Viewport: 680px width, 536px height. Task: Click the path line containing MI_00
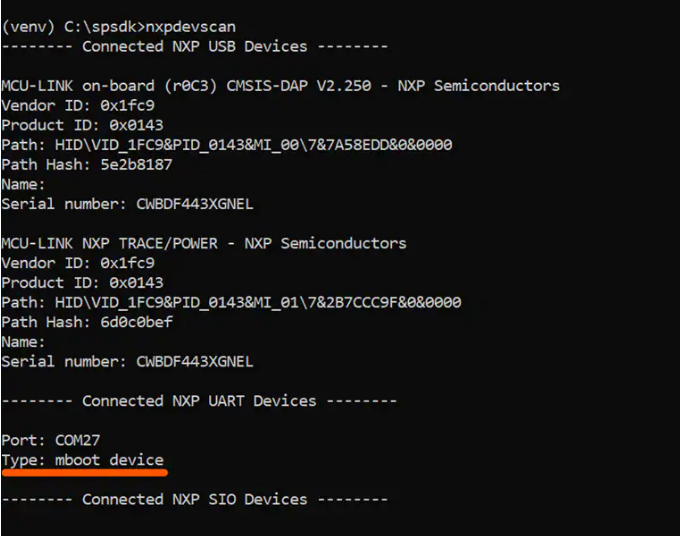coord(227,145)
